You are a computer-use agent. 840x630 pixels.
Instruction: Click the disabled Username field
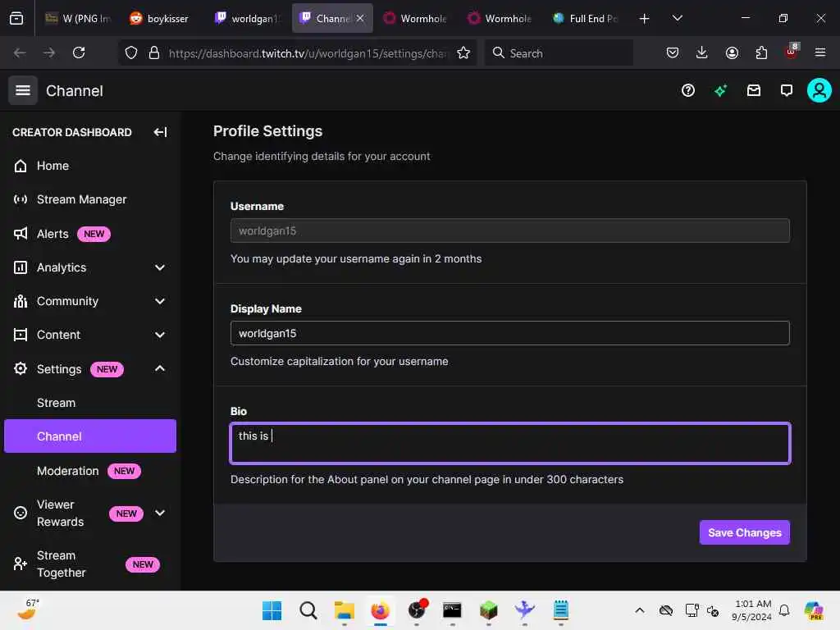click(x=509, y=231)
